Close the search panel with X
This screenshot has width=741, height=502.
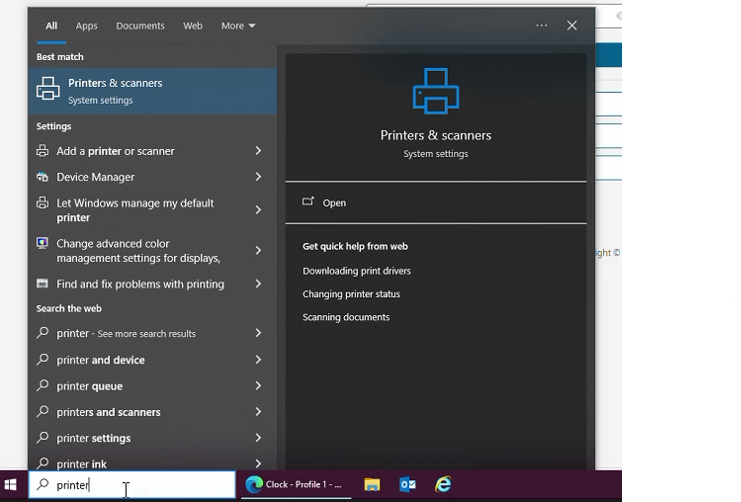click(572, 26)
